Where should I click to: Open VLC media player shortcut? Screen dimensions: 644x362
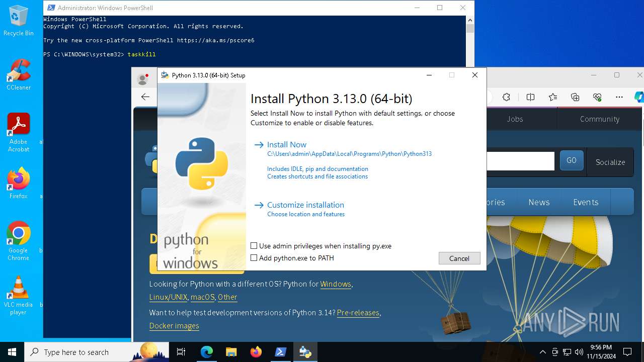[x=19, y=295]
